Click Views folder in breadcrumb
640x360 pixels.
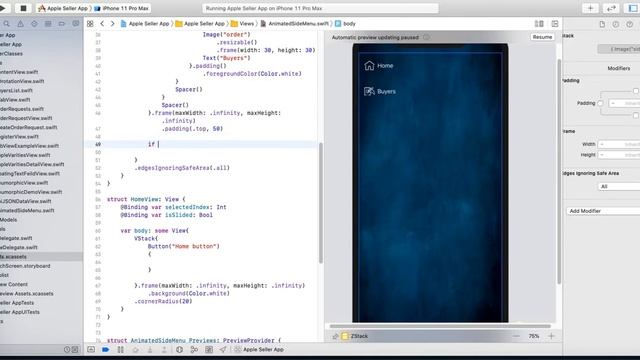pos(242,24)
